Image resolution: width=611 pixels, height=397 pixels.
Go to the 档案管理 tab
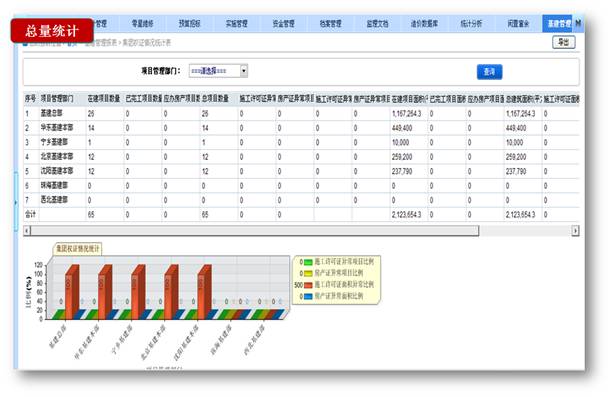point(330,23)
